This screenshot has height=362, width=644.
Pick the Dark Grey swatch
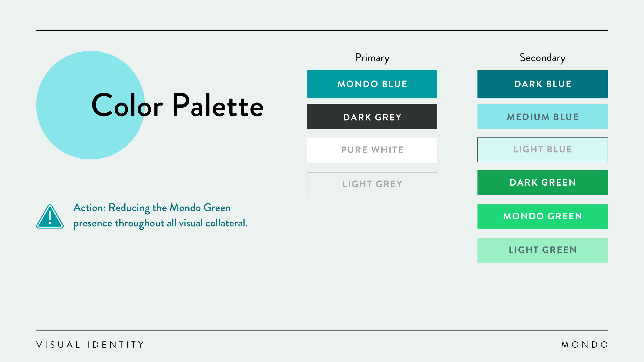(372, 117)
